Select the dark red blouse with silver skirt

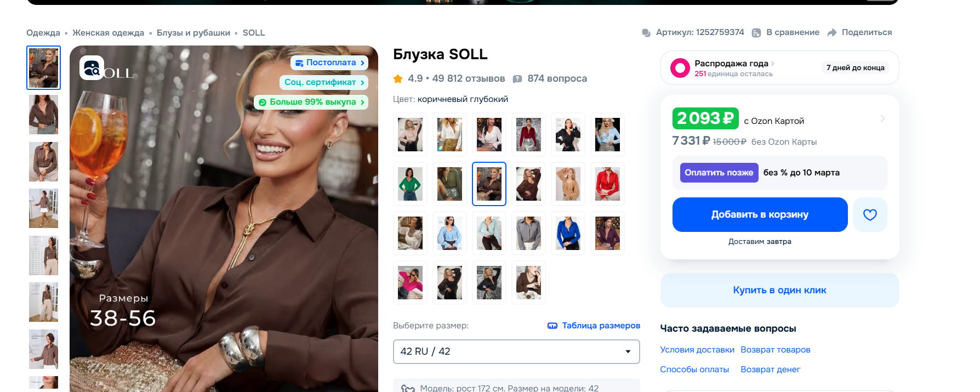click(x=528, y=135)
